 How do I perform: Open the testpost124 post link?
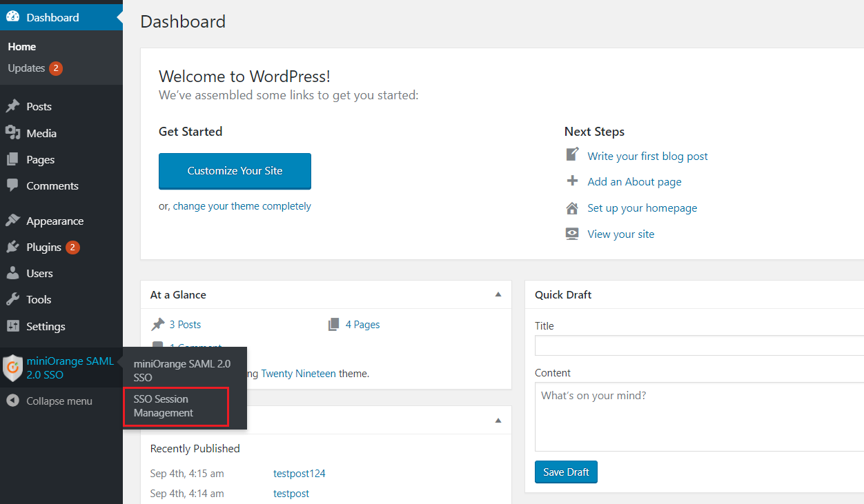(299, 473)
